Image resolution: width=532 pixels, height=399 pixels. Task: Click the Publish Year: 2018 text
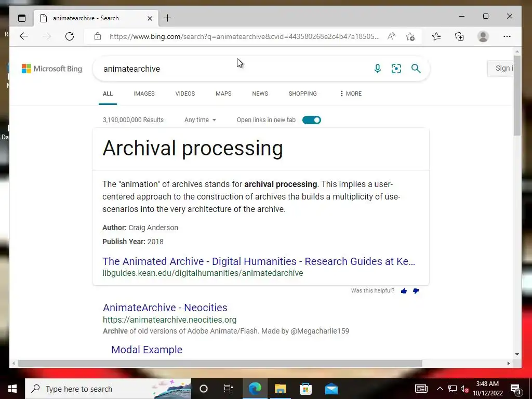coord(133,242)
